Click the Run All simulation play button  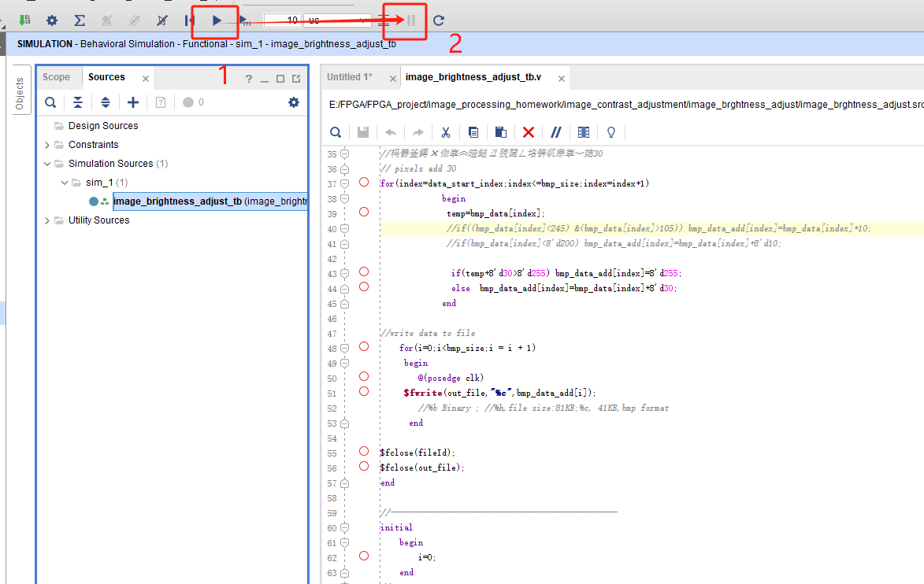pos(217,20)
